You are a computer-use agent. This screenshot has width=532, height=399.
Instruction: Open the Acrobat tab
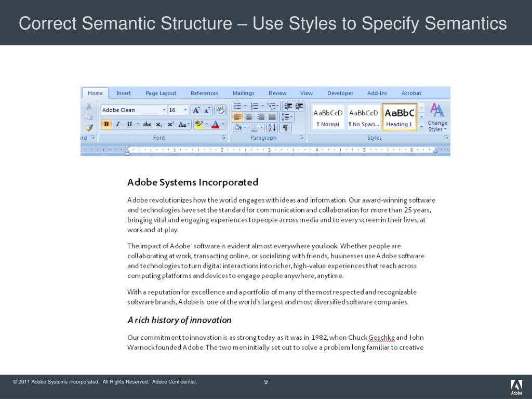411,93
